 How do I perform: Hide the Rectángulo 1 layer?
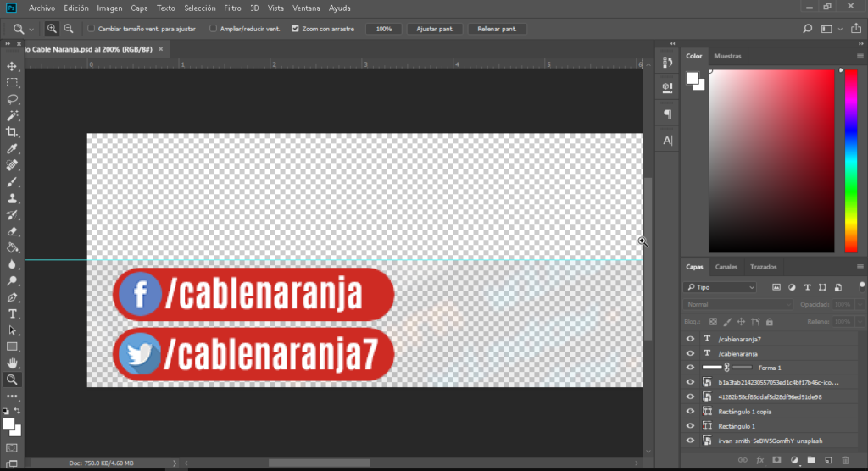click(x=690, y=425)
